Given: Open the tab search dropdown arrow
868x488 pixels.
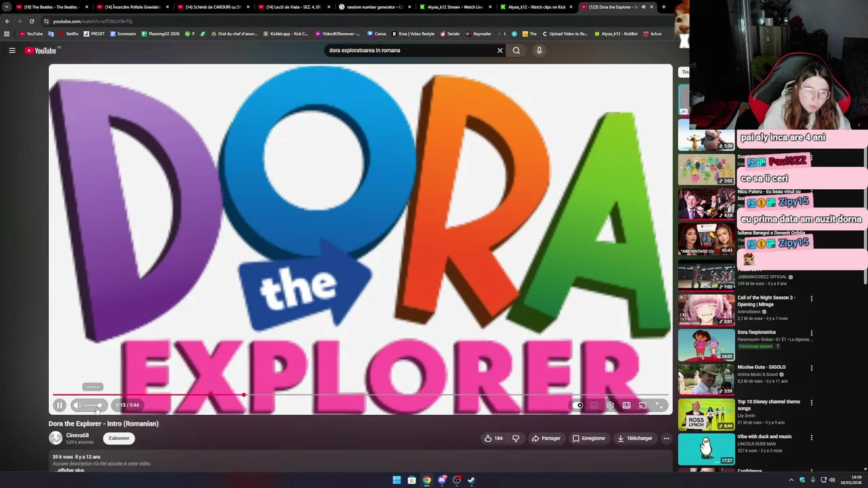Looking at the screenshot, I should point(6,7).
